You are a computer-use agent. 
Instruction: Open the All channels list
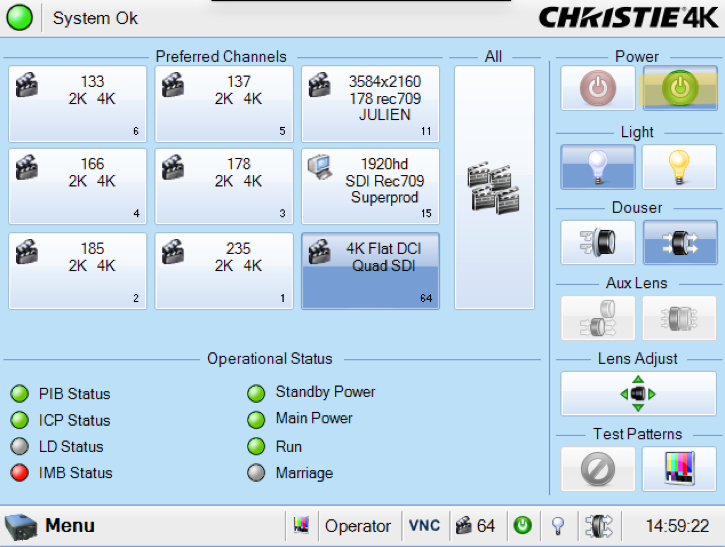point(494,188)
